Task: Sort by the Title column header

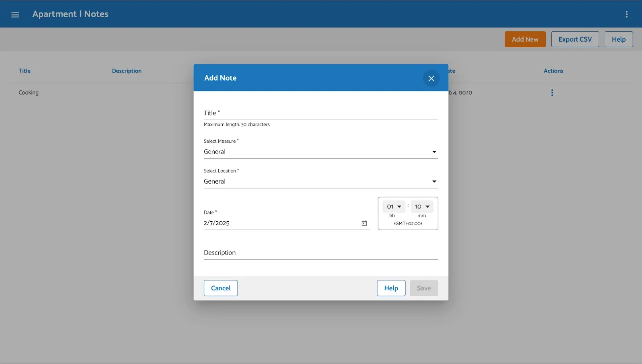Action: pyautogui.click(x=24, y=71)
